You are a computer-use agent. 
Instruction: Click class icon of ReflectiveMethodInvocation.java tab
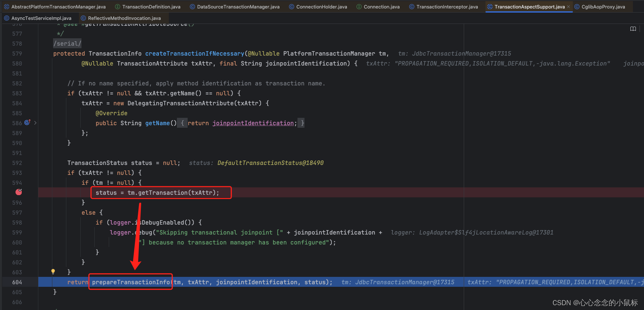tap(83, 18)
